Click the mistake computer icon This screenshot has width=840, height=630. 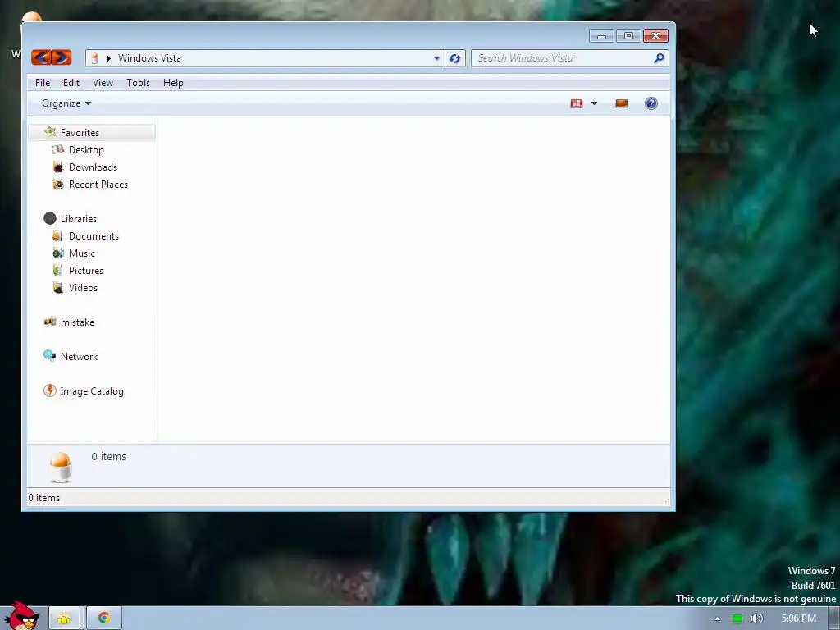click(50, 322)
